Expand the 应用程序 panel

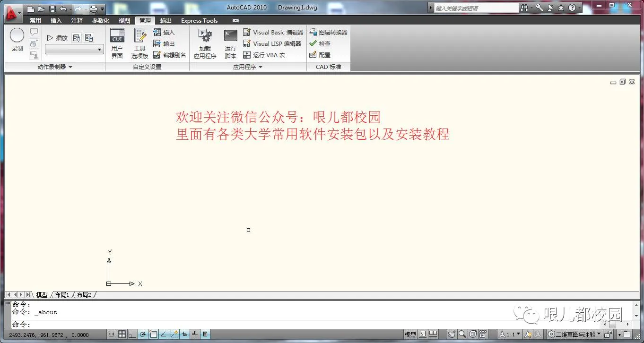point(248,67)
